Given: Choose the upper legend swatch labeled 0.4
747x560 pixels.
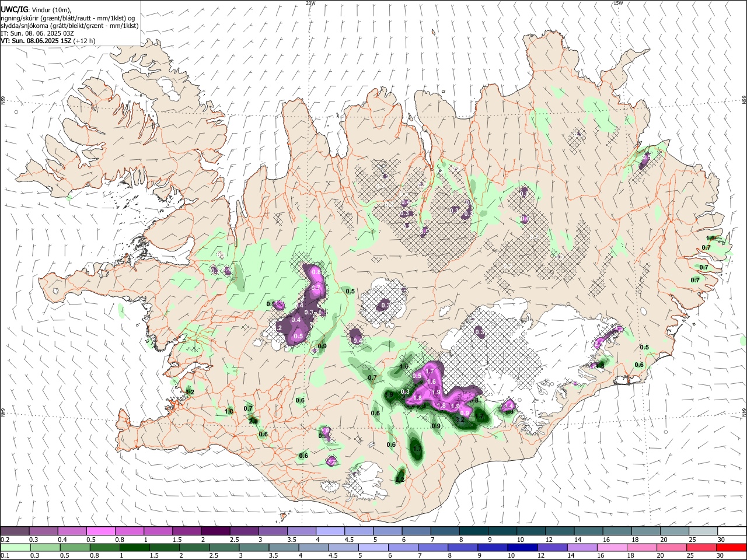Looking at the screenshot, I should [x=72, y=531].
